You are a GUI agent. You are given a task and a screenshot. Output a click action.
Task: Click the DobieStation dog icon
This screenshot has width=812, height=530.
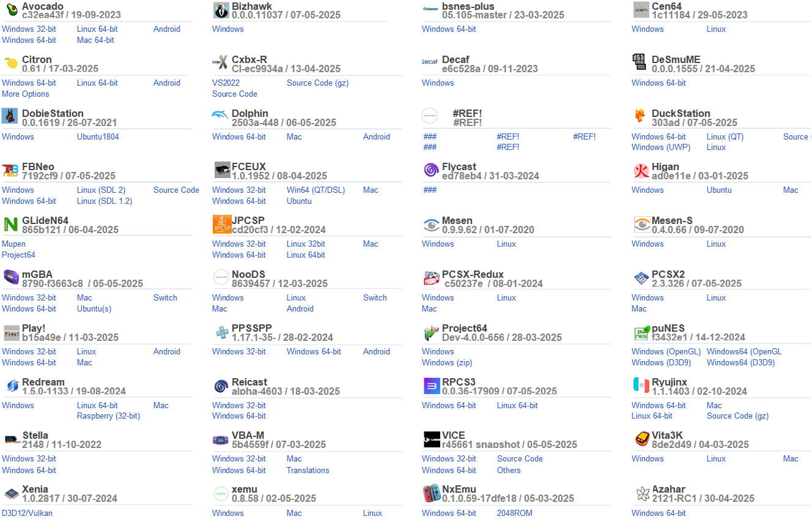click(x=10, y=116)
